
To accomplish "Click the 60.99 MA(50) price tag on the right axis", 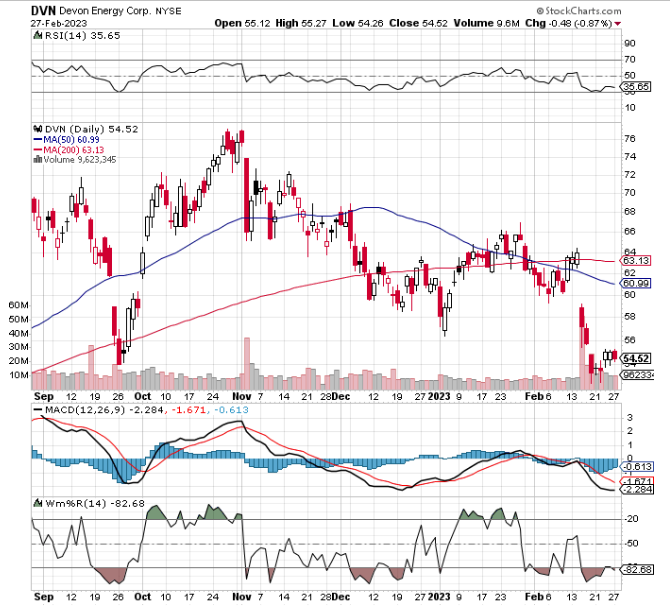I will (x=636, y=283).
